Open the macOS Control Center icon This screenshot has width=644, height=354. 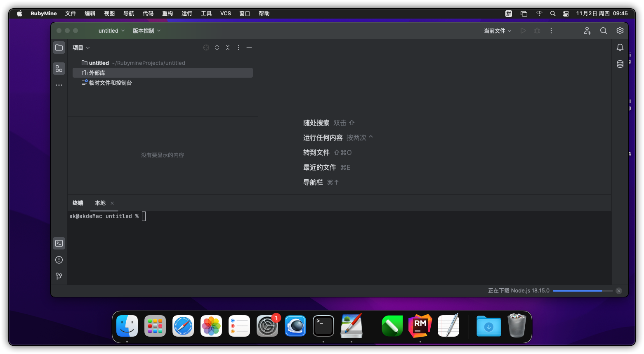[566, 14]
